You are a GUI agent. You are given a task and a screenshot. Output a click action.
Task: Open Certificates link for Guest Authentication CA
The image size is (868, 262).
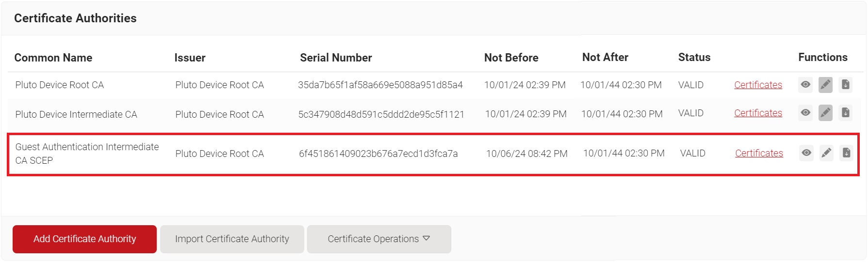[759, 153]
